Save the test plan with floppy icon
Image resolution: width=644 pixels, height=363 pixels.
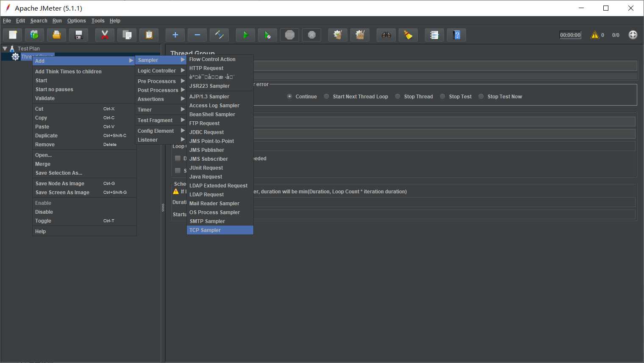[x=79, y=35]
